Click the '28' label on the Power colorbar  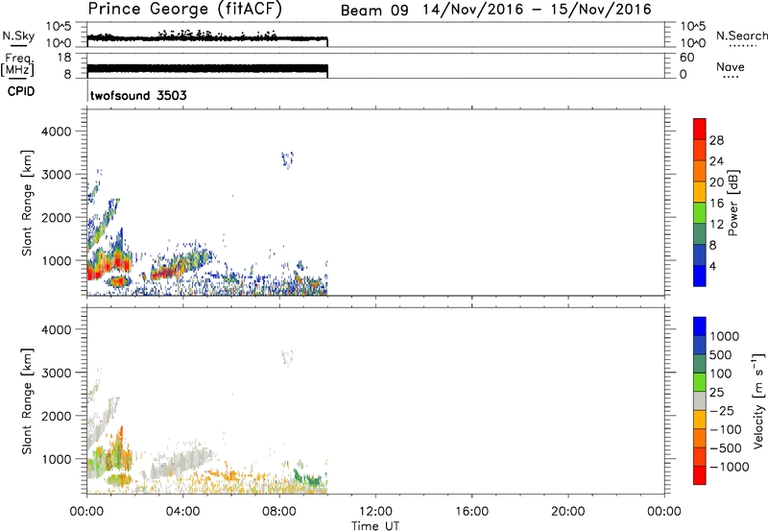coord(716,140)
